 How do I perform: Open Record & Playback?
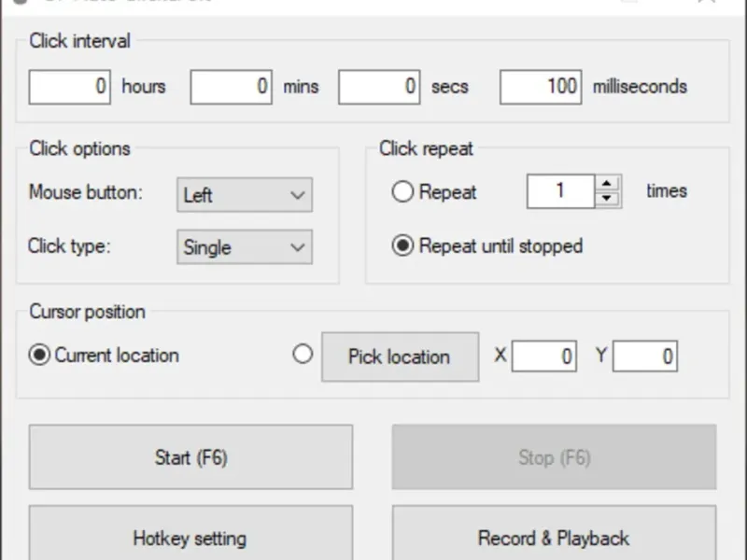554,537
